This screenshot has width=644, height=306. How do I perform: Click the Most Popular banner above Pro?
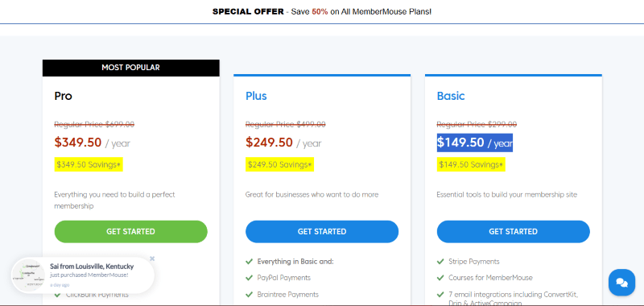click(x=130, y=68)
